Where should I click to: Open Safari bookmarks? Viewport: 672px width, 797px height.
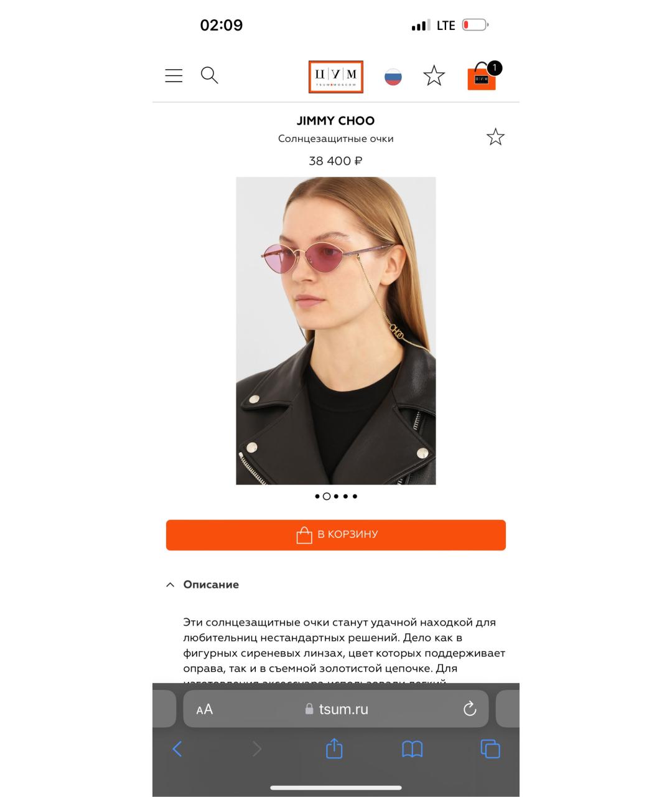(x=412, y=748)
